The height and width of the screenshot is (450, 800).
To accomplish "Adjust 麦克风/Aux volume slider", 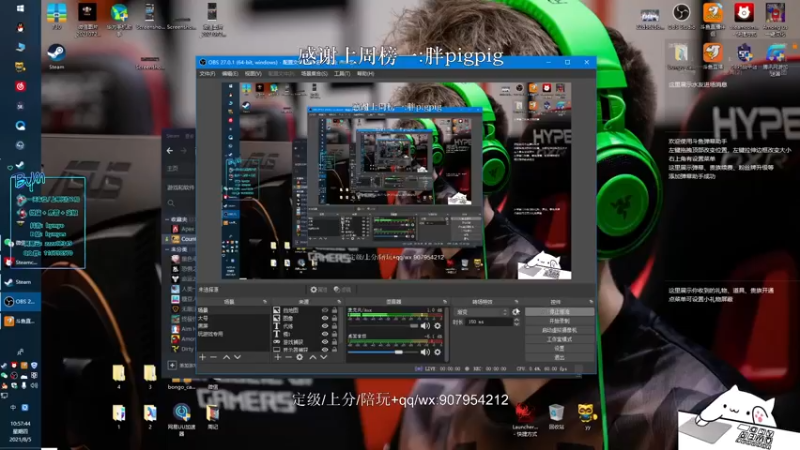I will (x=383, y=326).
